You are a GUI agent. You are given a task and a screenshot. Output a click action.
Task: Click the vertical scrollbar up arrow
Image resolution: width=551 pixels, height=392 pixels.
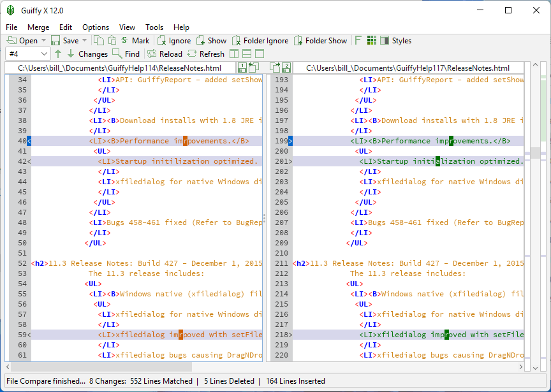pos(535,65)
